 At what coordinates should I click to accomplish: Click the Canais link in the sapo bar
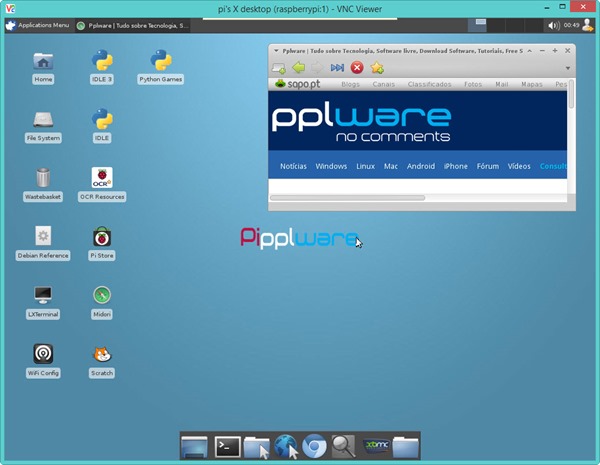point(383,84)
